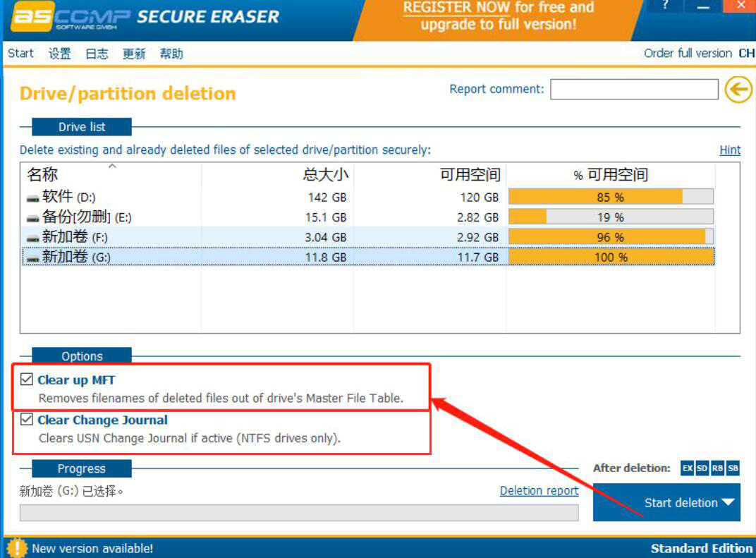Image resolution: width=756 pixels, height=558 pixels.
Task: Select the 新加卷 (F:) drive row
Action: pos(369,237)
